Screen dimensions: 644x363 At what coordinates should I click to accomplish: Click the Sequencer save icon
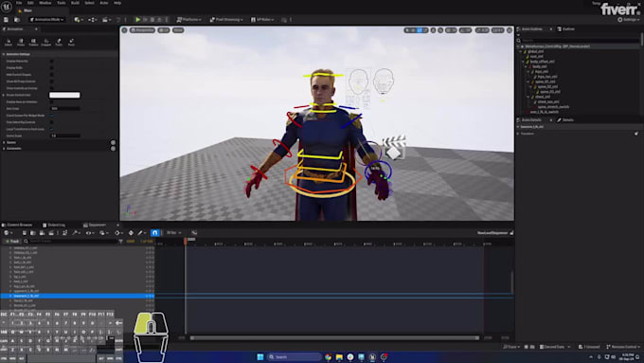[25, 233]
